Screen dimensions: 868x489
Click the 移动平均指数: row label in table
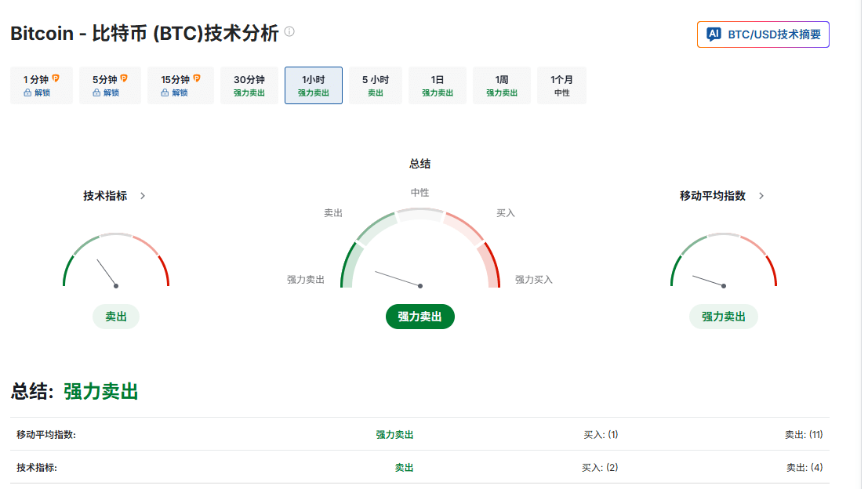click(46, 435)
